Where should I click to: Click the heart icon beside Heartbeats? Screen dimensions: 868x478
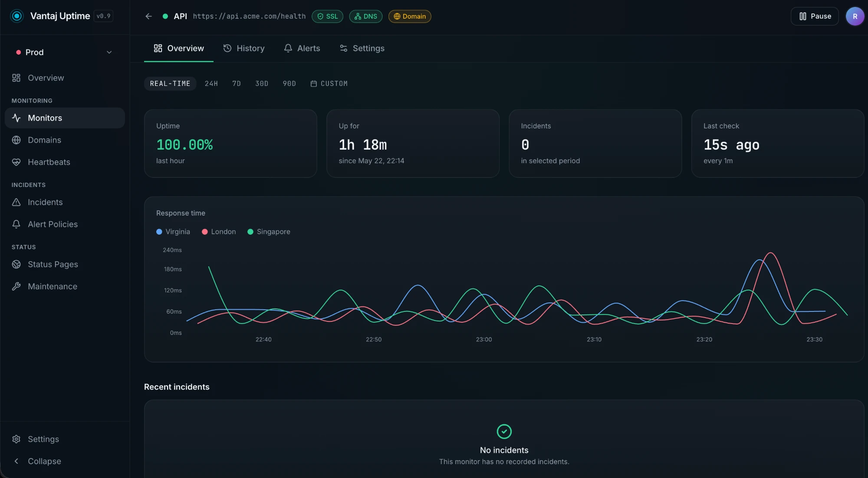[16, 162]
